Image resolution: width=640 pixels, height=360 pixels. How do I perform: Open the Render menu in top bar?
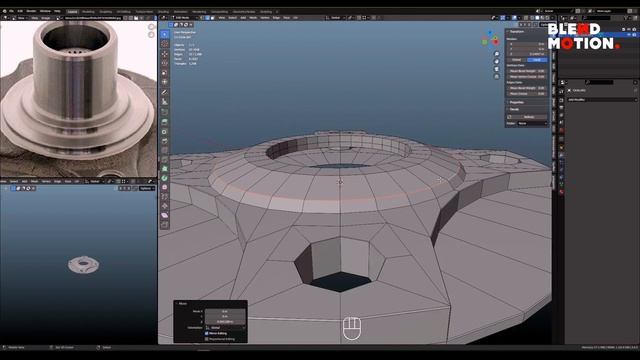pyautogui.click(x=31, y=11)
